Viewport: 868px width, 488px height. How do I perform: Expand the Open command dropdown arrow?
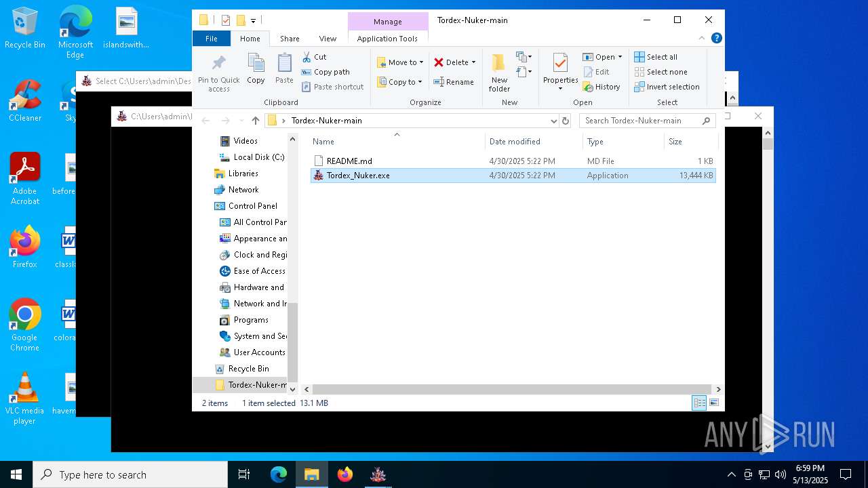[620, 57]
